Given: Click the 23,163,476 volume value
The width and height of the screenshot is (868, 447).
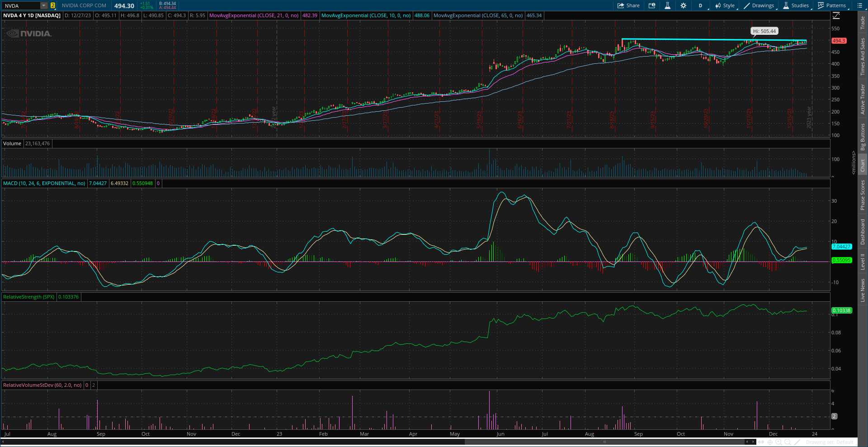Looking at the screenshot, I should [38, 143].
